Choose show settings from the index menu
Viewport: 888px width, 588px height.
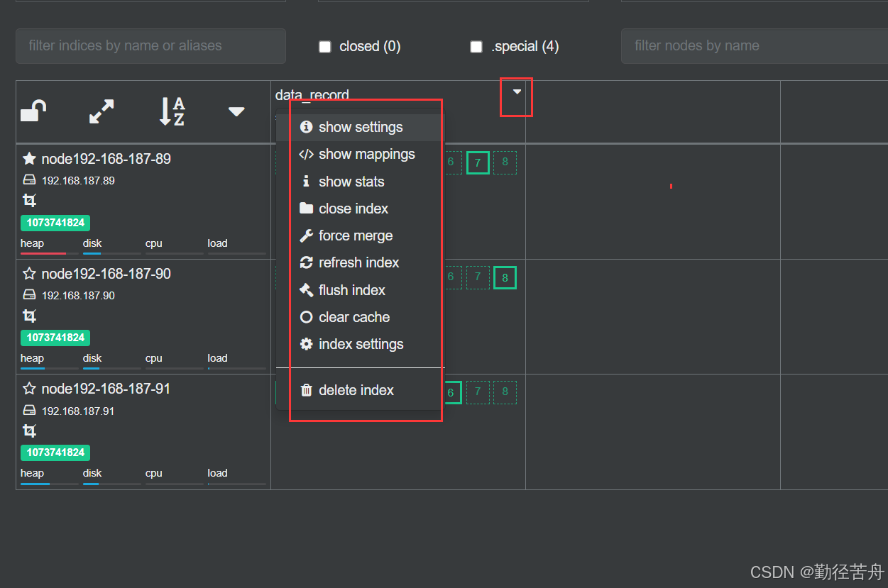click(x=359, y=127)
